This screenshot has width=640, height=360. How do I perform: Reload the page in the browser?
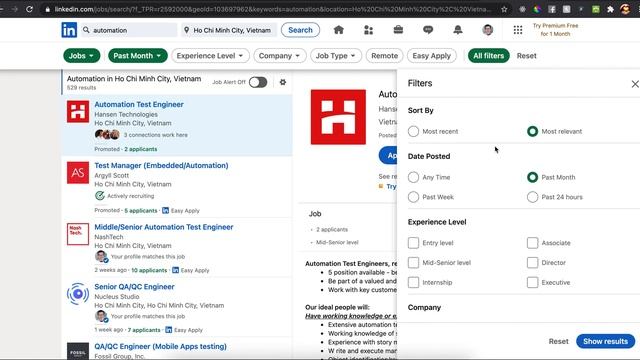[x=29, y=9]
